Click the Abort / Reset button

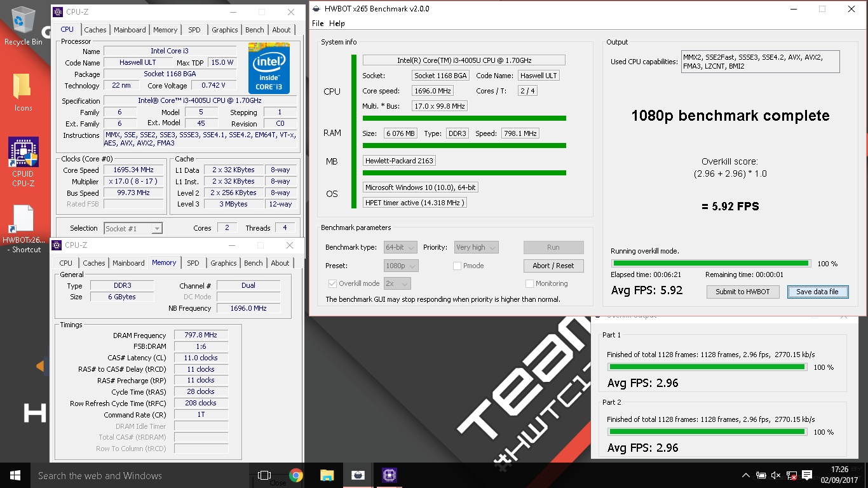pyautogui.click(x=553, y=266)
